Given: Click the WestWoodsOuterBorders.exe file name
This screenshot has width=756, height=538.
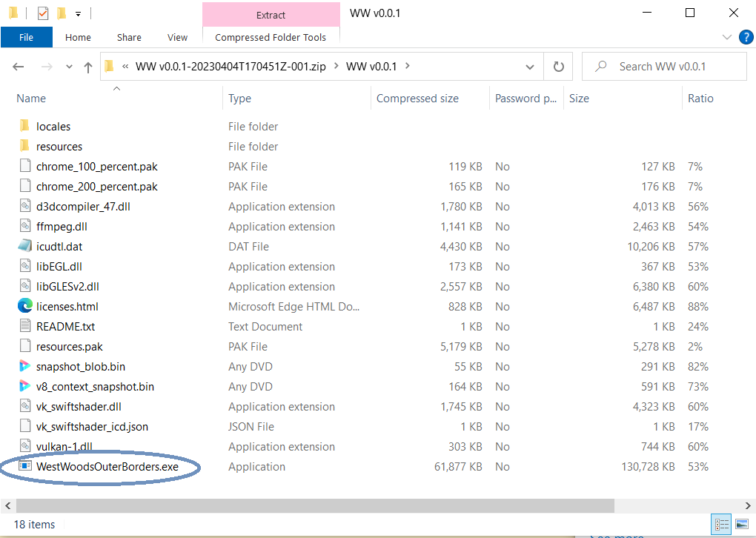Looking at the screenshot, I should pyautogui.click(x=107, y=467).
